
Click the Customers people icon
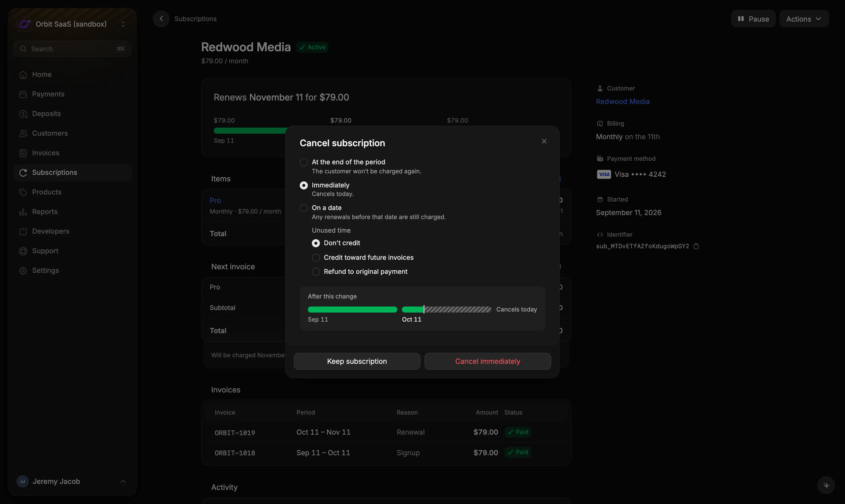tap(23, 133)
